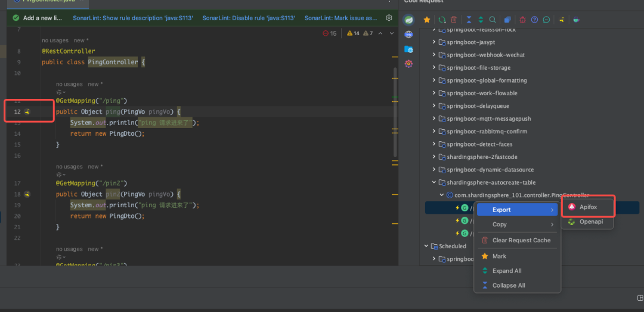Click the pink gear settings icon in sidebar

[408, 64]
